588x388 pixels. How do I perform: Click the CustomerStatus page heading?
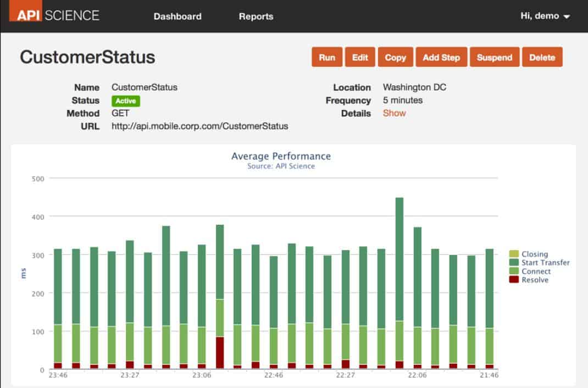[87, 57]
